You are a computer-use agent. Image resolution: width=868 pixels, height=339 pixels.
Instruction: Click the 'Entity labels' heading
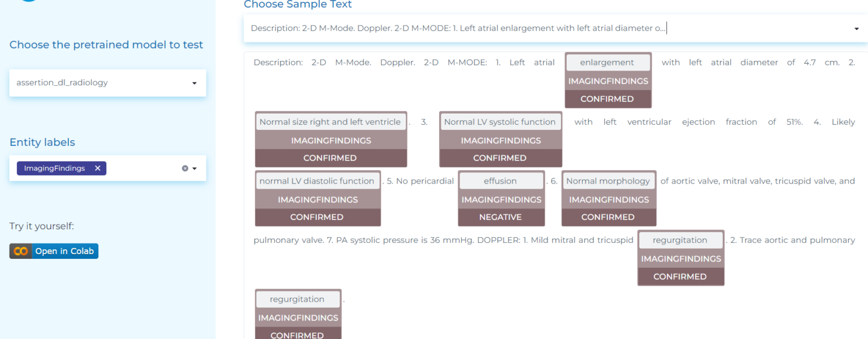pos(42,142)
